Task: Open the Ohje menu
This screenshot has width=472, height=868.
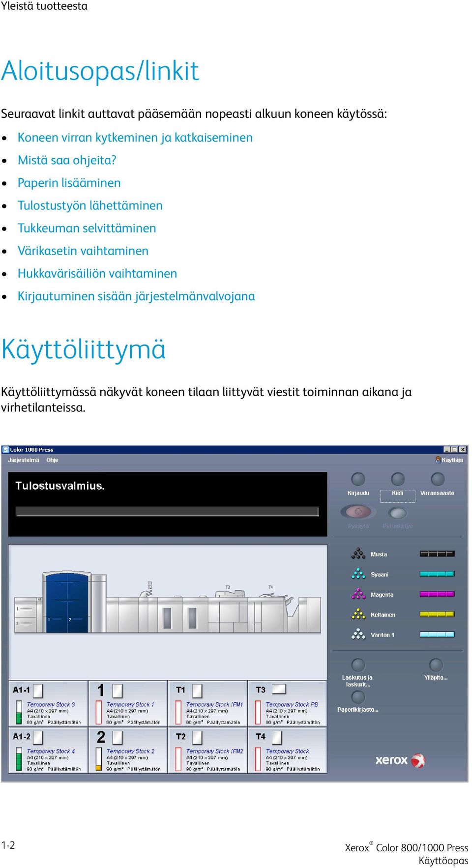Action: [52, 460]
